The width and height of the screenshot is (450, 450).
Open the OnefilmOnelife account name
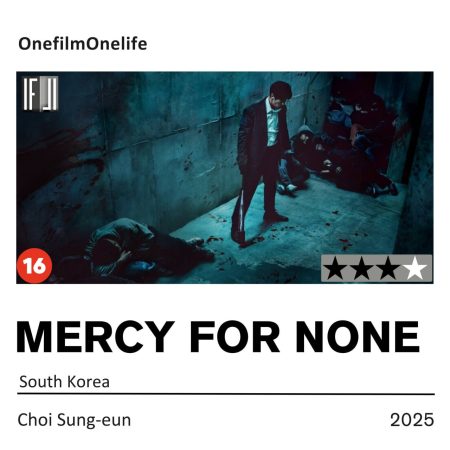[83, 44]
